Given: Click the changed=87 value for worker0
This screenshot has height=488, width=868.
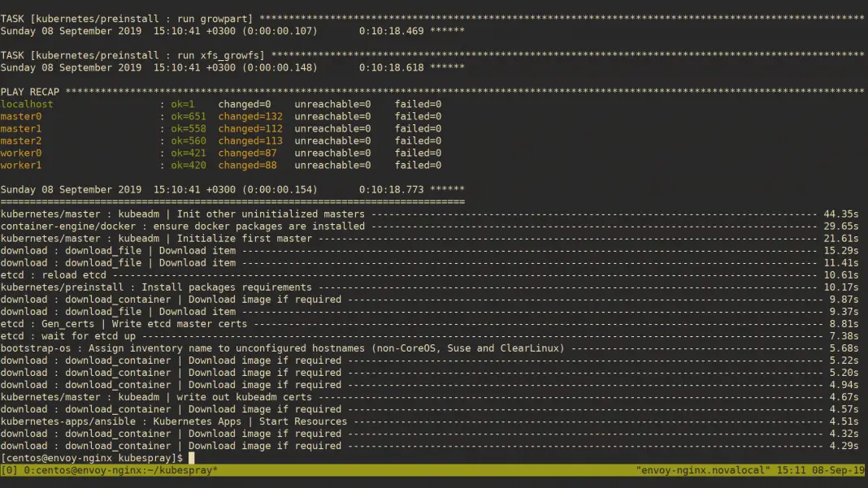Looking at the screenshot, I should tap(247, 153).
